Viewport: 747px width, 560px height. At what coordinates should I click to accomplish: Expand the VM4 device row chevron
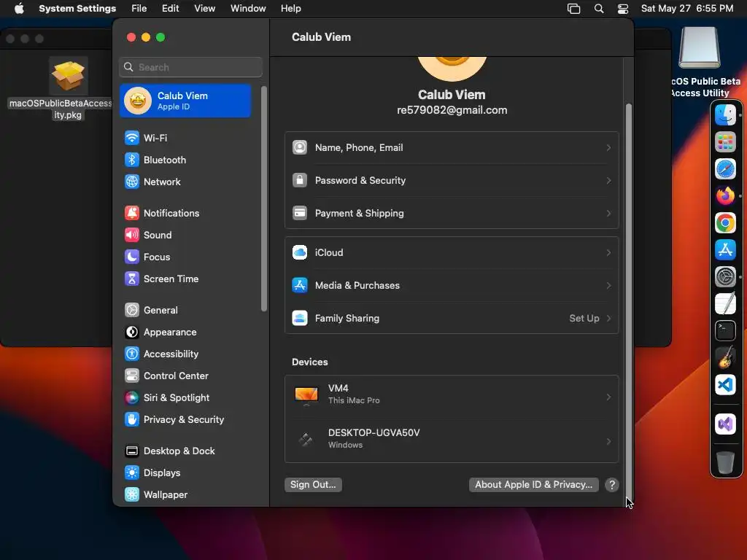coord(609,397)
